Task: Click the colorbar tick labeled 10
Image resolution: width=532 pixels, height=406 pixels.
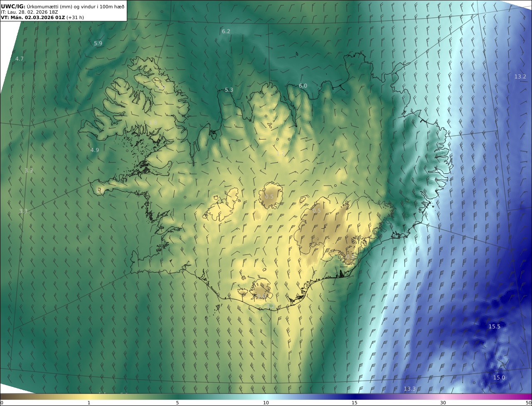Action: point(266,403)
